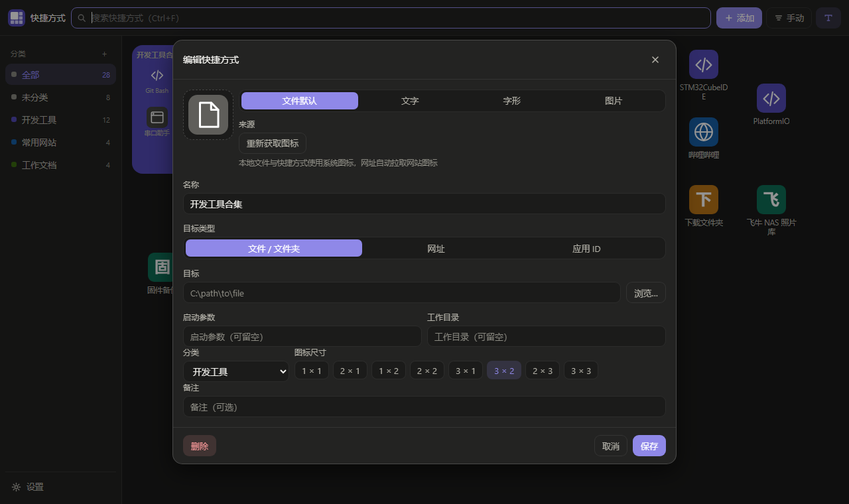849x504 pixels.
Task: Click the 浏览... button
Action: 646,292
